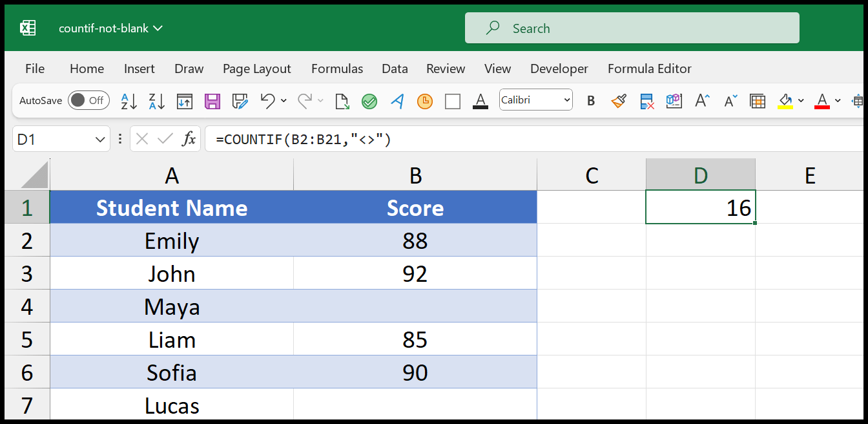This screenshot has width=868, height=424.
Task: Expand the Font Color dropdown arrow
Action: tap(838, 100)
